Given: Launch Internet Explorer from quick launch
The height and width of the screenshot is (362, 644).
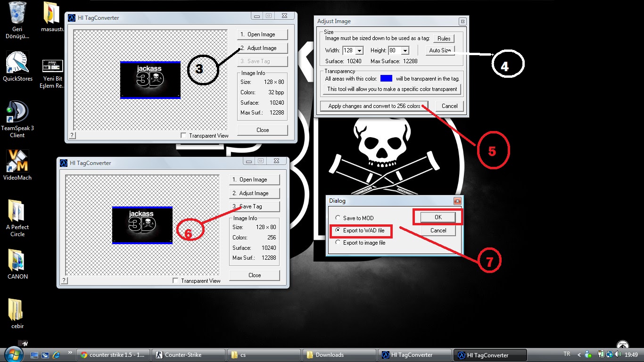Looking at the screenshot, I should (57, 355).
